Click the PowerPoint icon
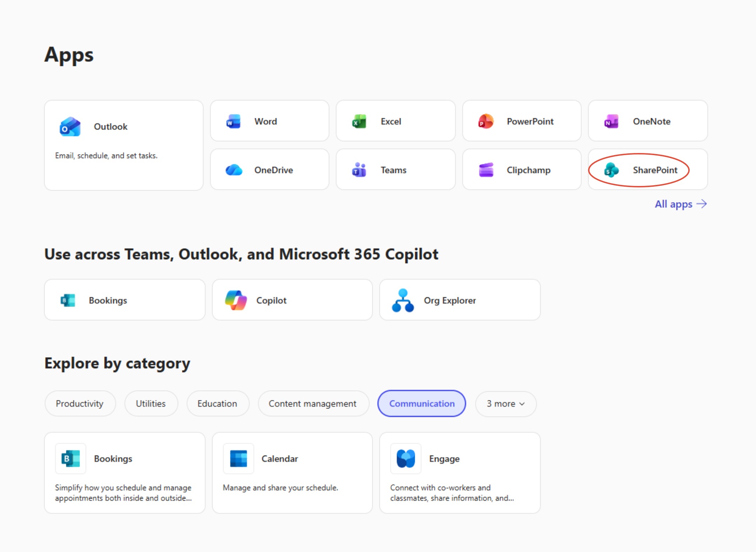Screen dimensions: 756x552 click(486, 121)
